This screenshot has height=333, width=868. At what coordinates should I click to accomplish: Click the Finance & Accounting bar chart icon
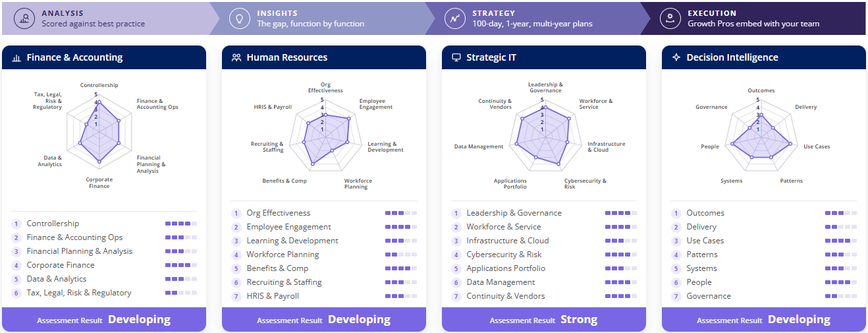point(16,58)
